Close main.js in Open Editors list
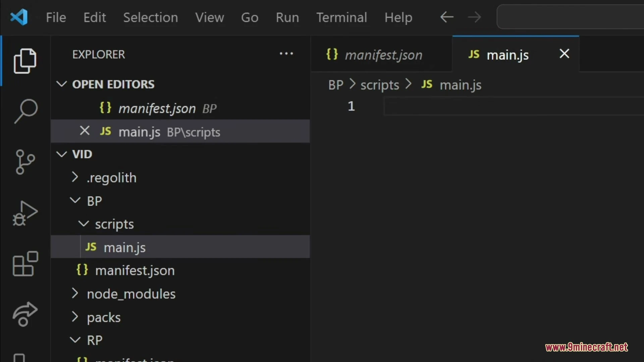The height and width of the screenshot is (362, 644). 85,131
